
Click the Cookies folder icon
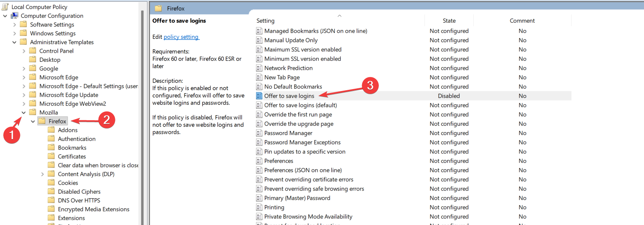click(x=51, y=182)
